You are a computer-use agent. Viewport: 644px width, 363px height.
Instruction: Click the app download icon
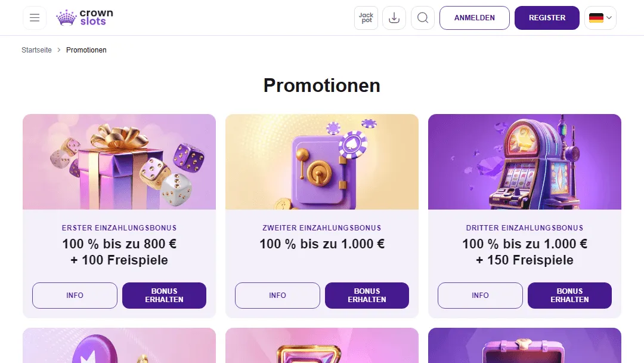(x=394, y=17)
